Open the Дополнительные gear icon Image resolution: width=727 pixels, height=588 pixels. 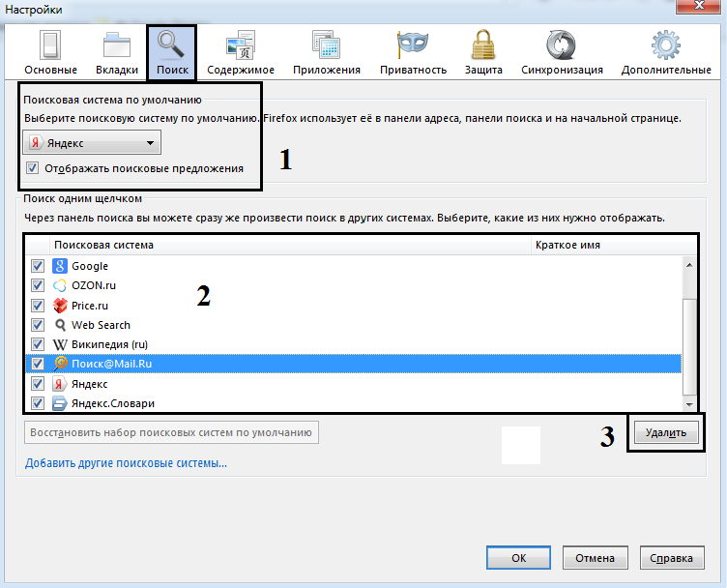click(x=666, y=45)
